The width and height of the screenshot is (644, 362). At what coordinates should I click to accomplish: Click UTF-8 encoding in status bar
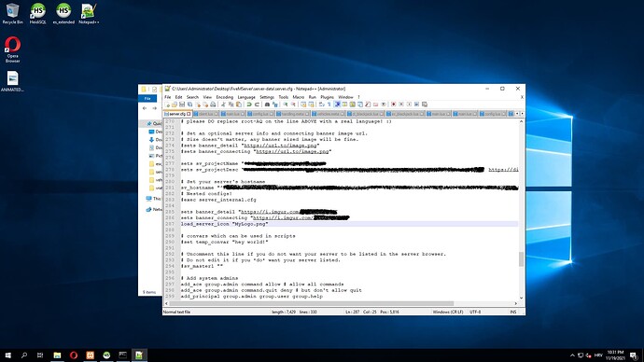coord(475,312)
